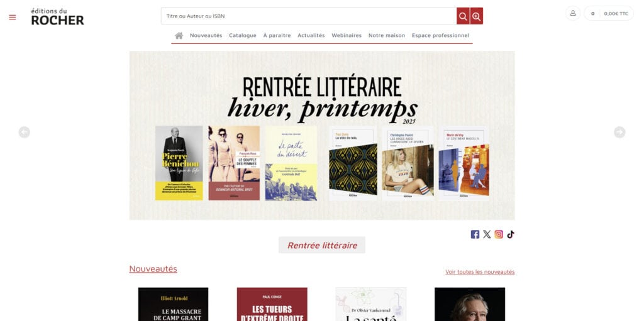644x321 pixels.
Task: Open the cart showing 0,00€ TTC
Action: (609, 13)
